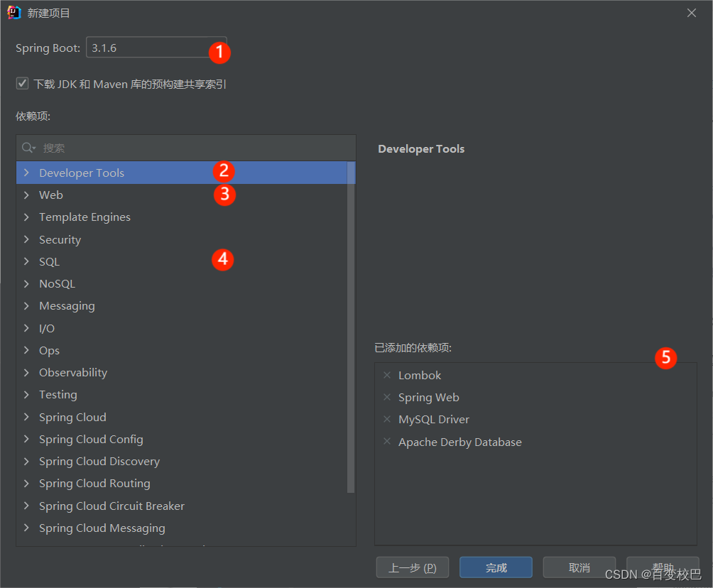Screen dimensions: 713x588
Task: Select the NoSQL row
Action: 182,284
